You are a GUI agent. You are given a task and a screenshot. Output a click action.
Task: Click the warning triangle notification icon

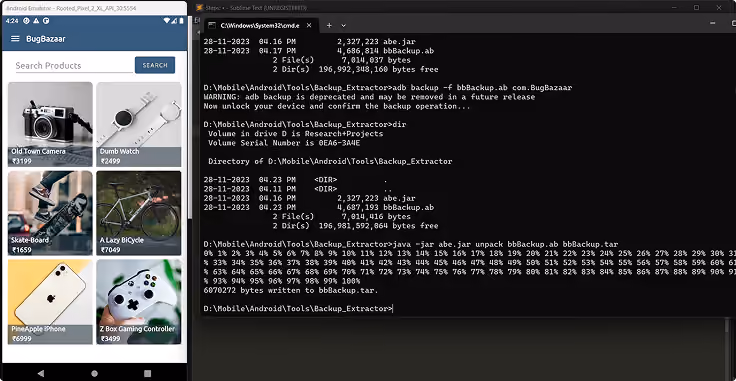click(x=36, y=21)
